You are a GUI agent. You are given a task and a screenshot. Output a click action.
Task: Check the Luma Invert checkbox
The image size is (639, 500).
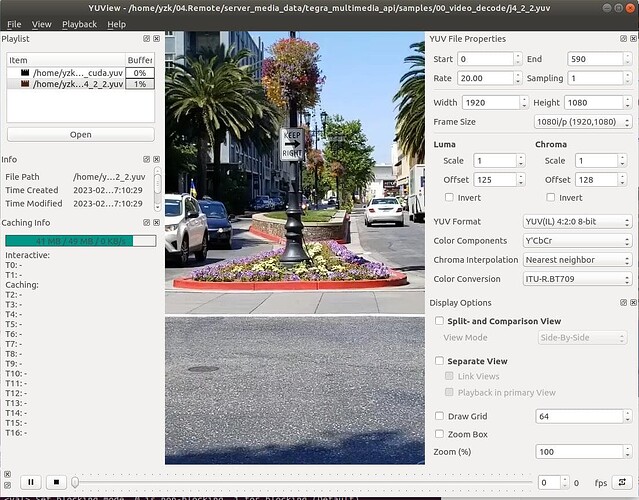(x=449, y=197)
